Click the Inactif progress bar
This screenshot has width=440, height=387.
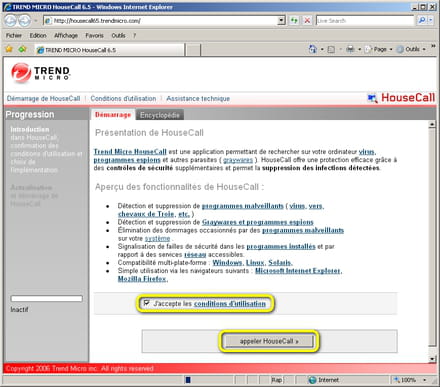coord(46,298)
